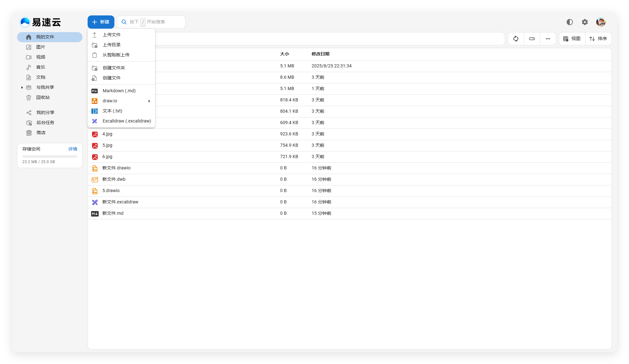This screenshot has width=629, height=364.
Task: Refresh the file list
Action: point(516,39)
